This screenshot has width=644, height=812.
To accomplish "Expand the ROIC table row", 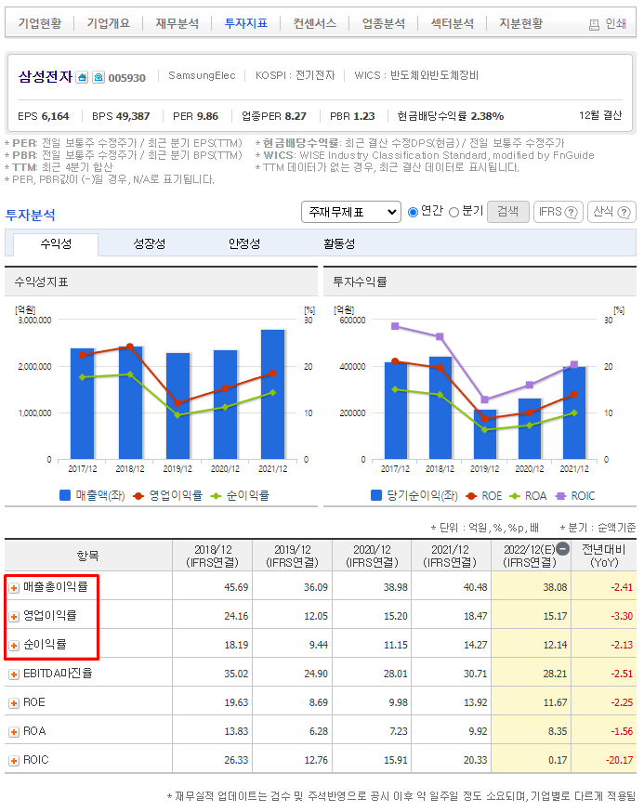I will [x=14, y=761].
